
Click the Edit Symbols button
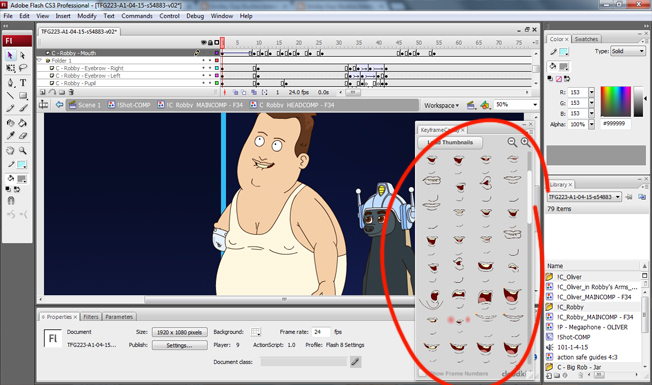click(x=485, y=105)
